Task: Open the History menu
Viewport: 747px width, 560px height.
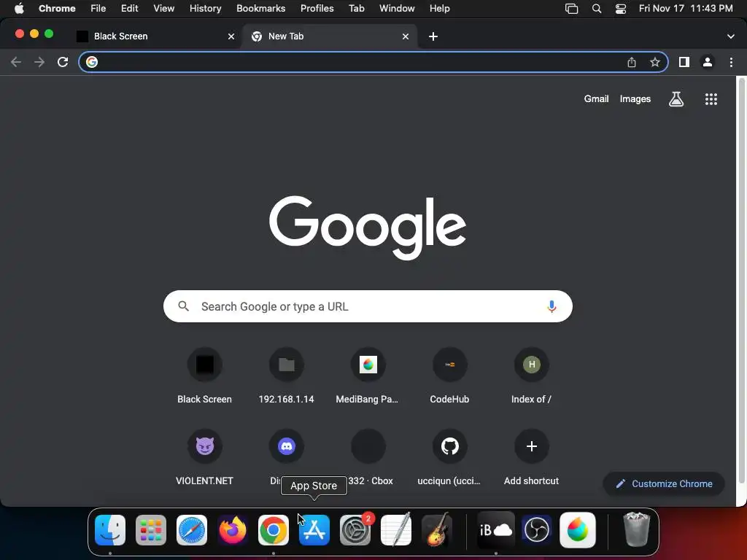Action: pos(205,8)
